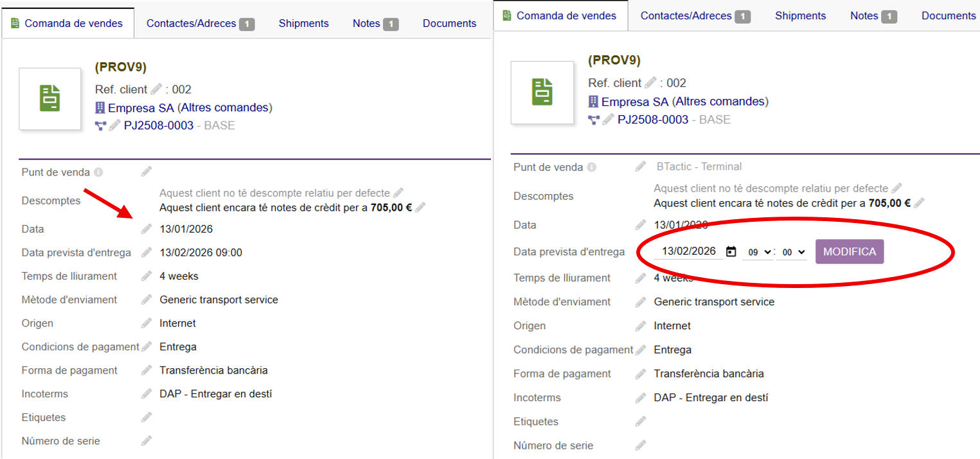Expand the minutes dropdown showing 00
980x459 pixels.
792,252
